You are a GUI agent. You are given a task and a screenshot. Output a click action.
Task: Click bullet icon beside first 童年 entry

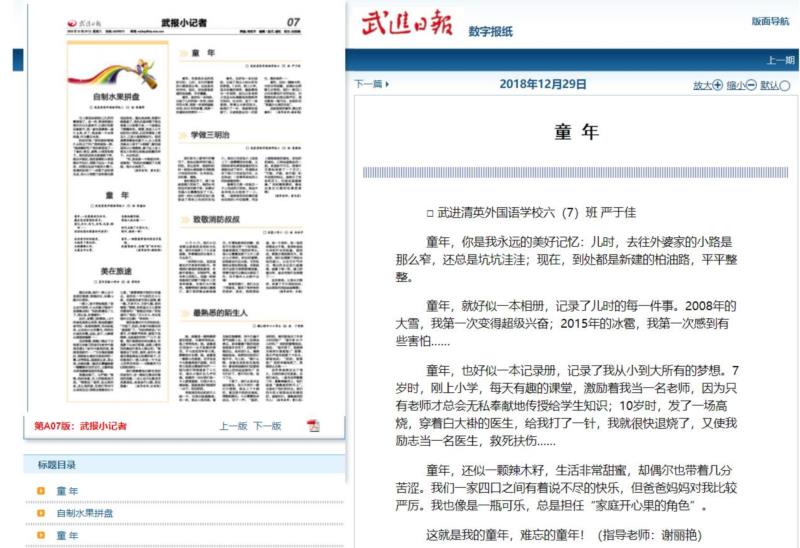pos(41,491)
